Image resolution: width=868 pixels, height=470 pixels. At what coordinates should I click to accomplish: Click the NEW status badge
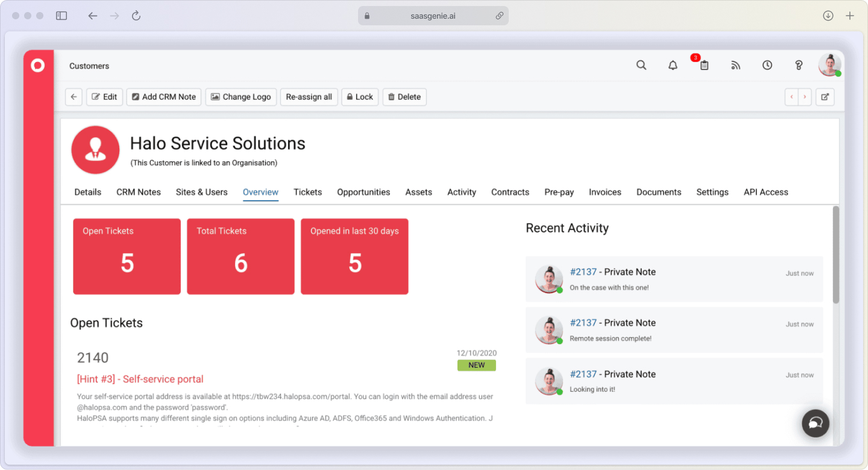click(477, 365)
